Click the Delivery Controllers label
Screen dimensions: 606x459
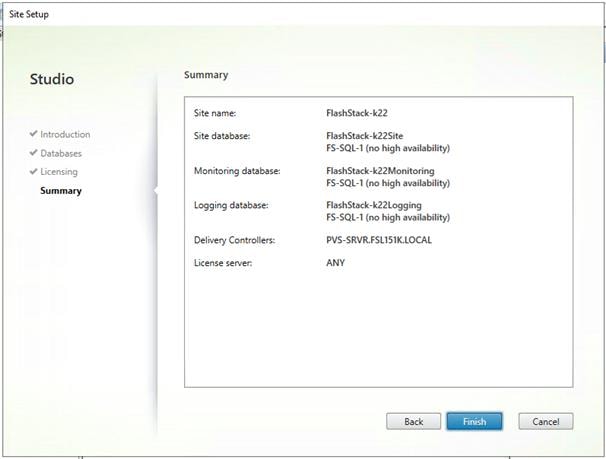coord(234,240)
